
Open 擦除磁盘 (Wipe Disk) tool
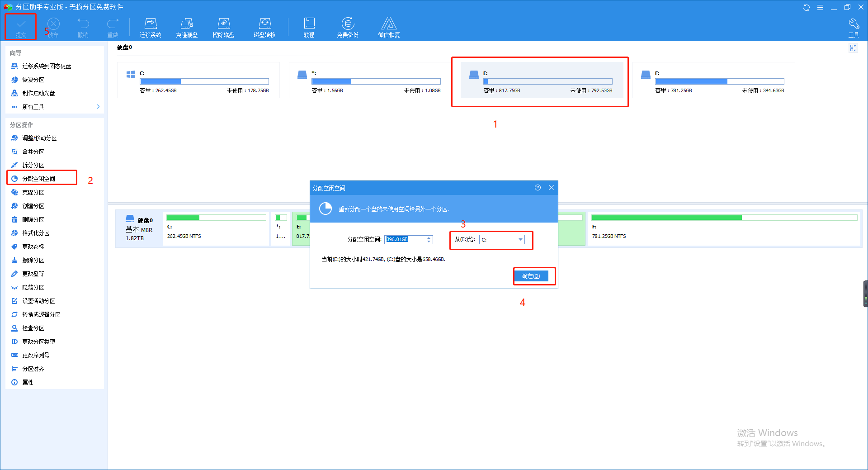(224, 27)
